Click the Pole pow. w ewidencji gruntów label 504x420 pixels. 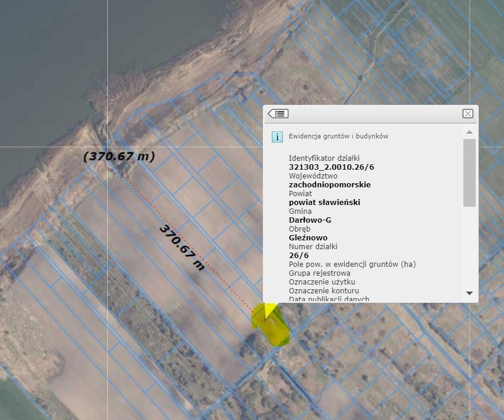click(353, 264)
